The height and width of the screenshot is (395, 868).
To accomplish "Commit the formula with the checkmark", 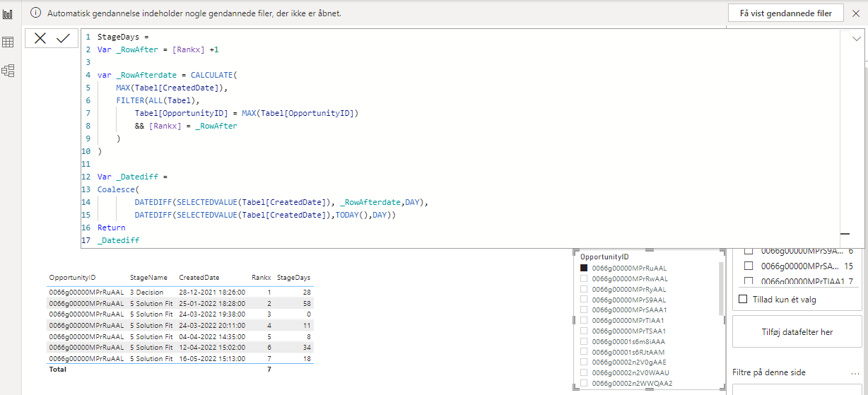I will (64, 38).
